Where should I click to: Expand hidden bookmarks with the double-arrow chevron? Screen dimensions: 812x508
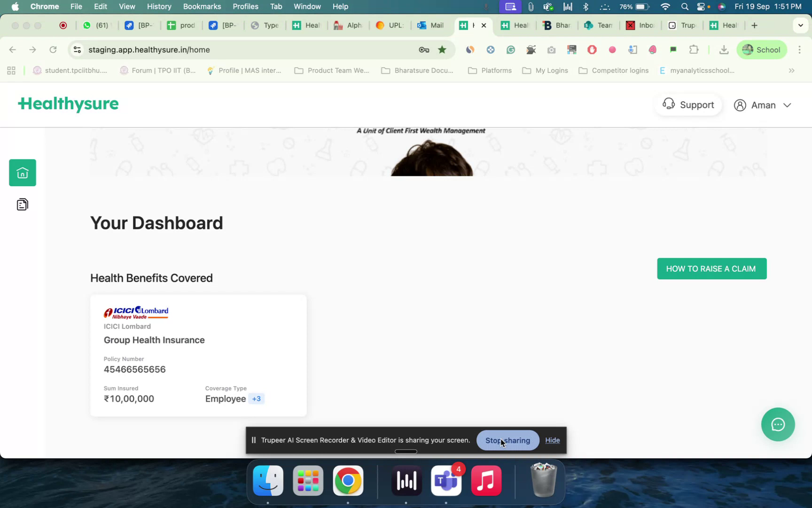coord(792,71)
